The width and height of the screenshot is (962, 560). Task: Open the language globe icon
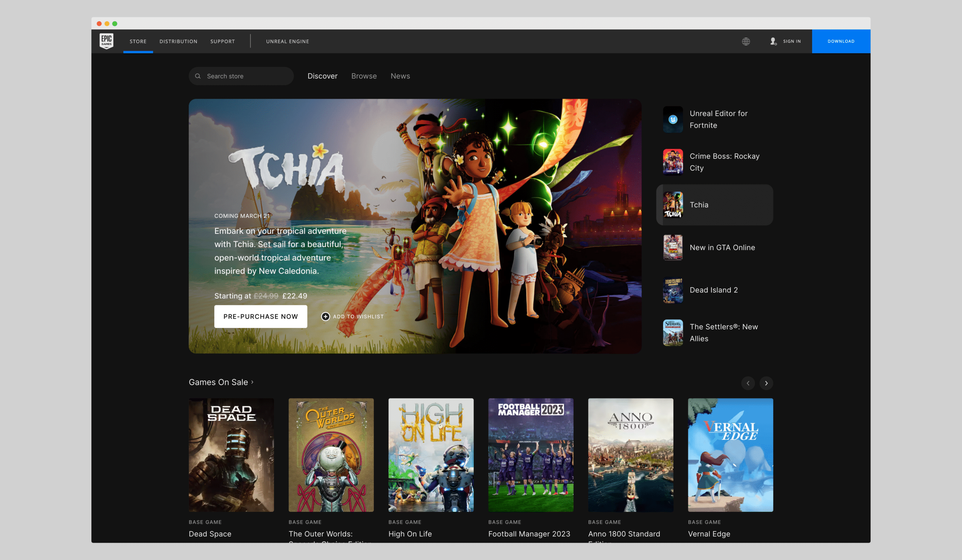click(746, 41)
